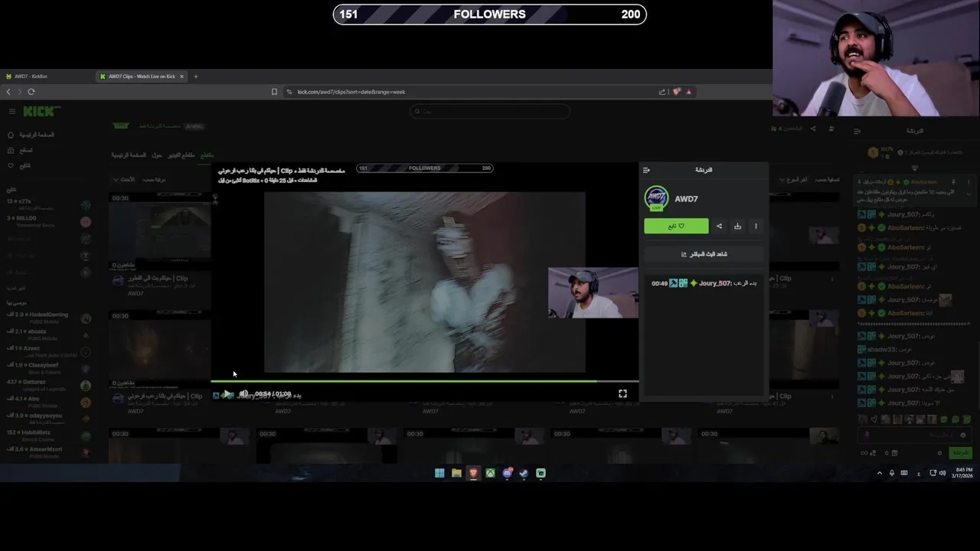Open the first clip thumbnail at 00:30
This screenshot has height=551, width=980.
160,232
